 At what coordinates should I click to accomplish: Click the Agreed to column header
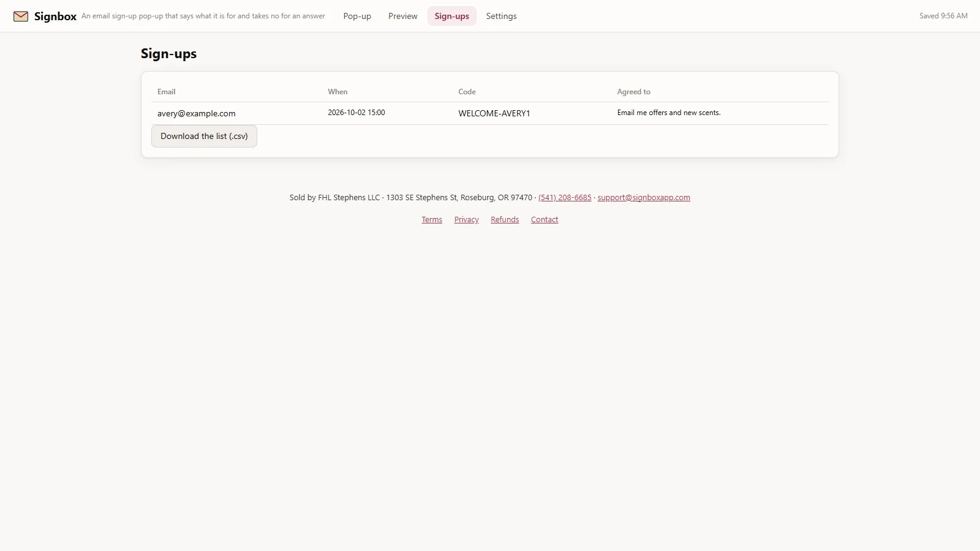(x=634, y=92)
